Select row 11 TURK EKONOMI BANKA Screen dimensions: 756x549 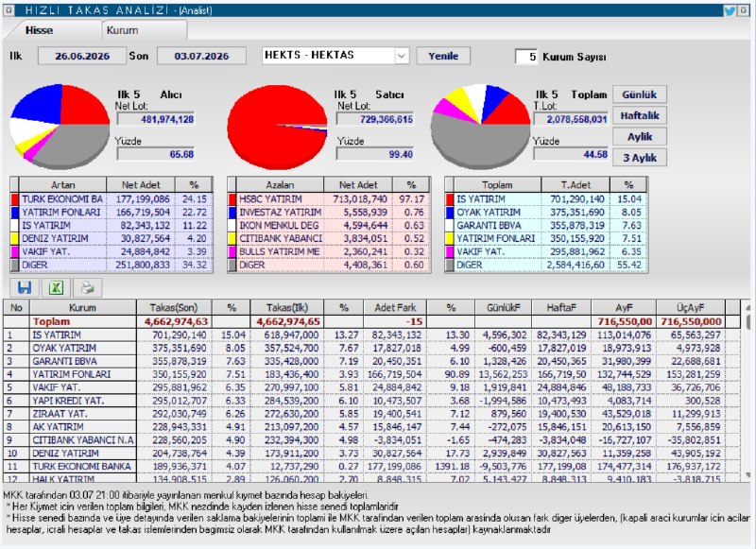click(x=371, y=467)
